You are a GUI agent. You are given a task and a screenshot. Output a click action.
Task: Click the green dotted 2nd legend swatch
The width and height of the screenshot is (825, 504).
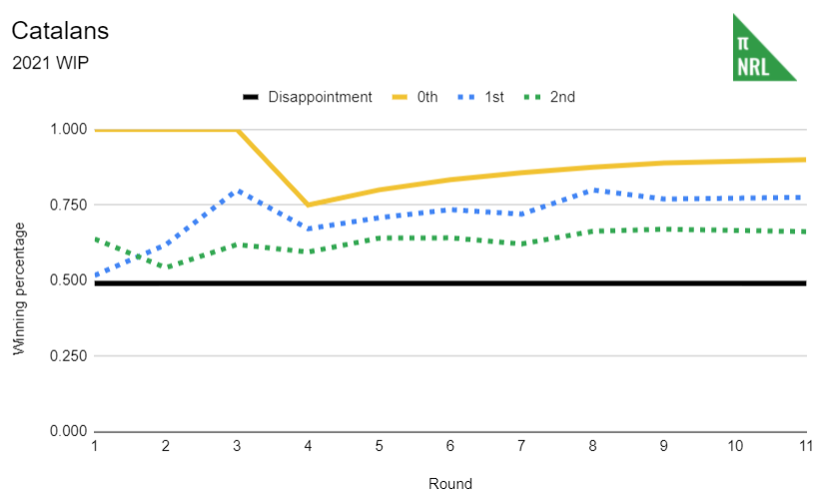tap(532, 98)
